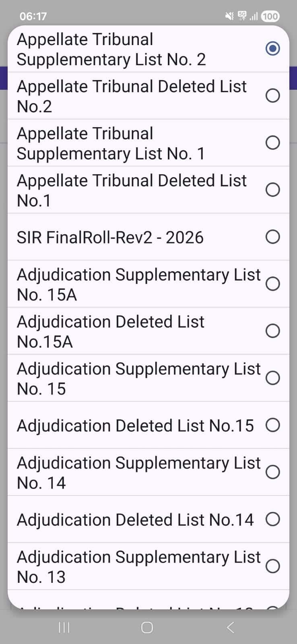Tap the Adjudication Deleted List No.14 text
This screenshot has width=297, height=644.
(x=135, y=520)
